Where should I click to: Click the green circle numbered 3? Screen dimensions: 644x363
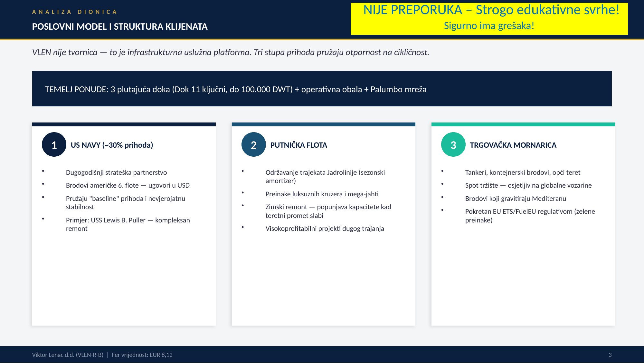pyautogui.click(x=453, y=145)
